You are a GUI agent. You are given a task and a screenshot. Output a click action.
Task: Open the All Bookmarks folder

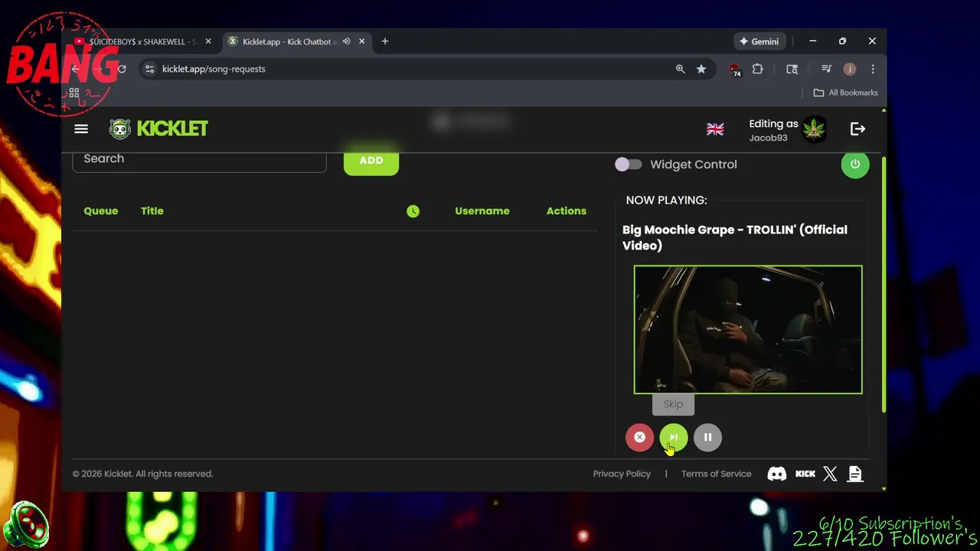[x=845, y=93]
